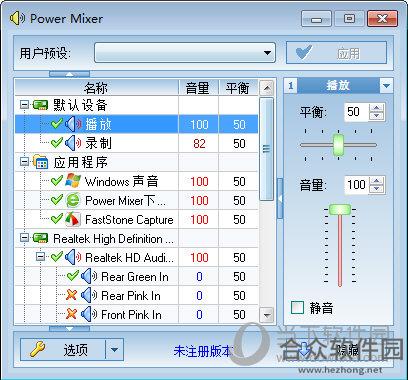This screenshot has height=380, width=408.
Task: Sort by the 平衡 column header
Action: coord(238,88)
